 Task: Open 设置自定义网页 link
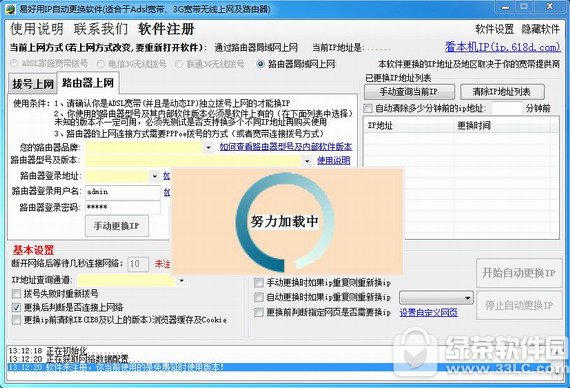point(429,312)
